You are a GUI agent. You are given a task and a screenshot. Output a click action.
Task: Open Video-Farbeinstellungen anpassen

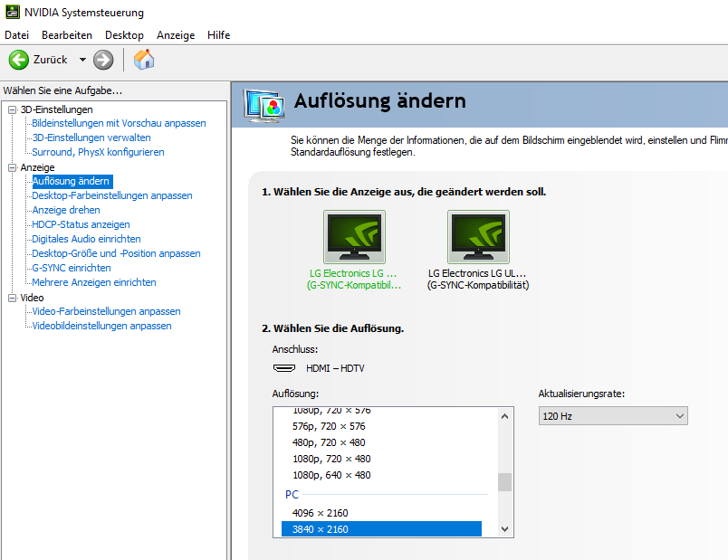106,311
